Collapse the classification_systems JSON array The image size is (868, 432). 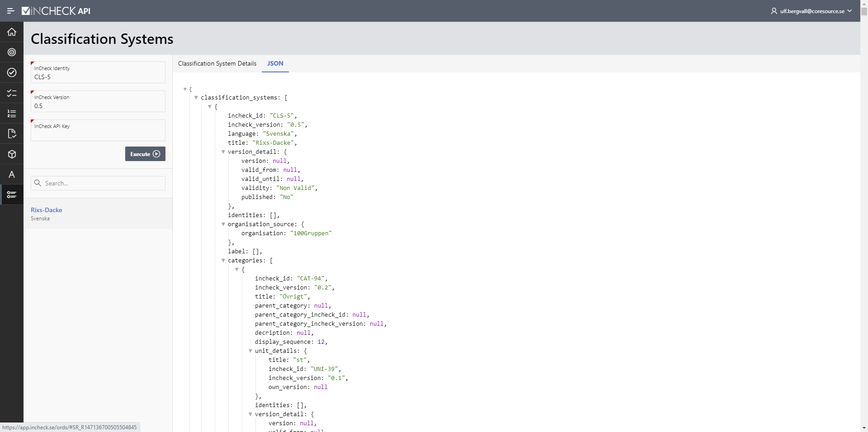click(x=196, y=98)
